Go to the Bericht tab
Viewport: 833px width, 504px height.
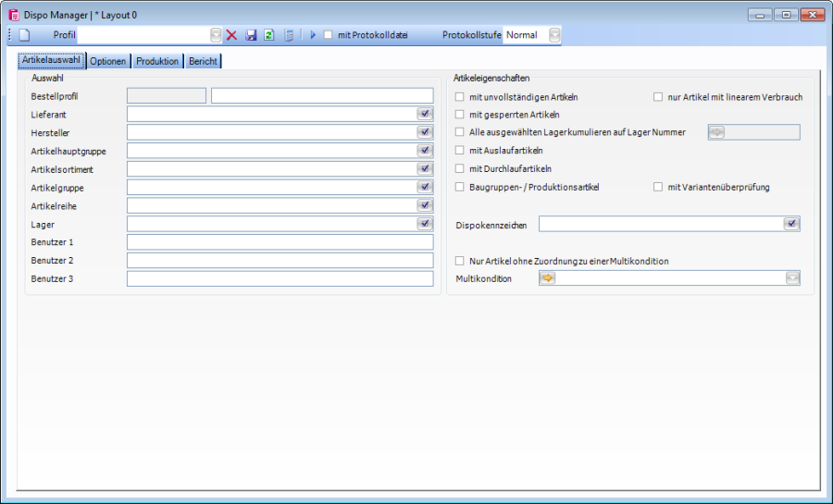[x=204, y=61]
